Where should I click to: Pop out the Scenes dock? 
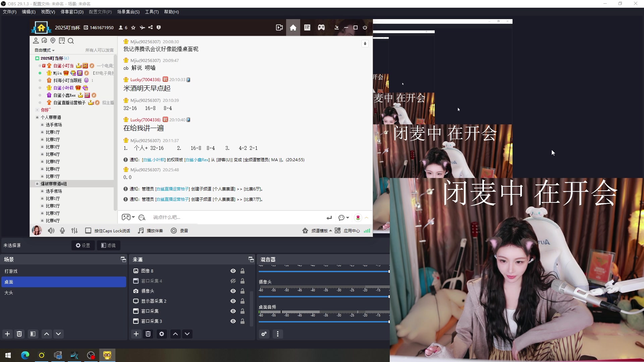coord(123,259)
